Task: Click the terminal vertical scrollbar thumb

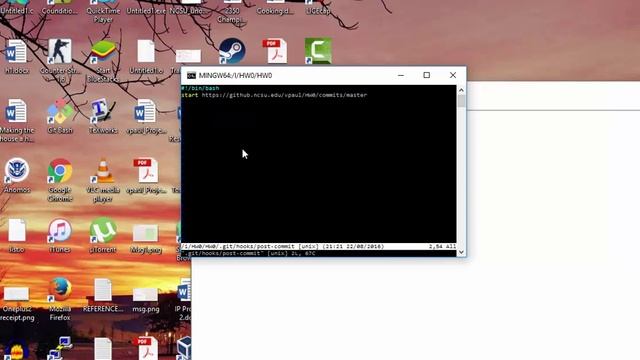Action: point(461,101)
